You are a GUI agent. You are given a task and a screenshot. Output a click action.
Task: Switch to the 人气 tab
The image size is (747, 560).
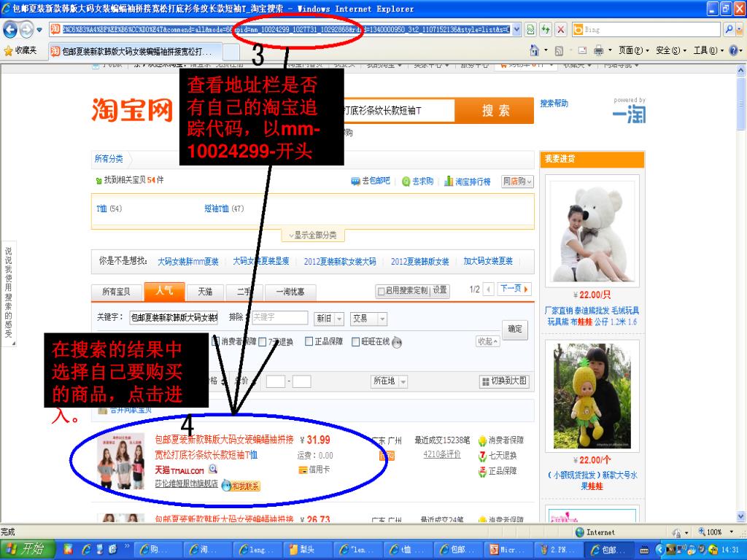click(164, 290)
